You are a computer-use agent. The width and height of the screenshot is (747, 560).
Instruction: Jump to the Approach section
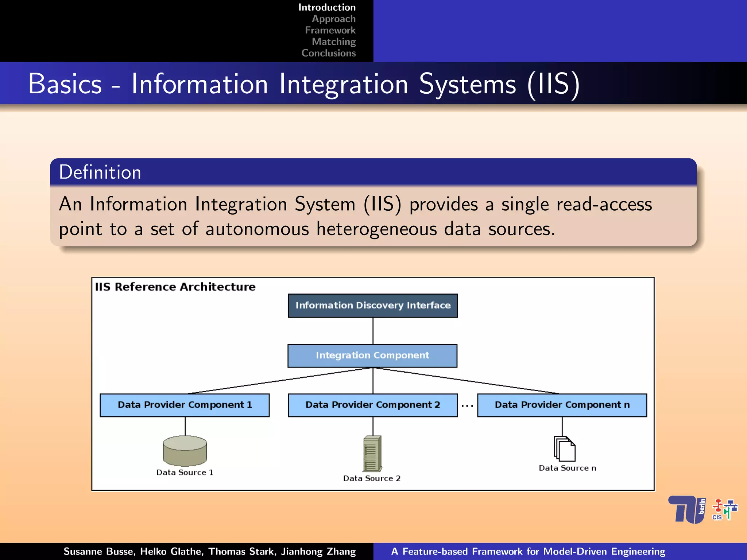(x=333, y=19)
